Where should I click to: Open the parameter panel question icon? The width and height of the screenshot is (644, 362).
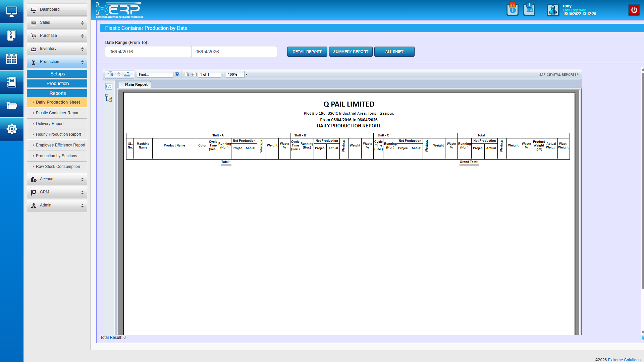[108, 86]
